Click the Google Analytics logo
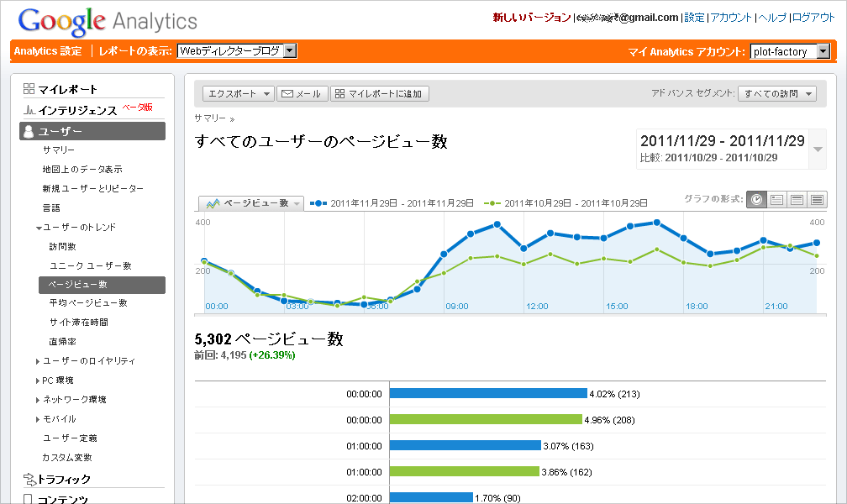This screenshot has height=504, width=847. point(108,22)
